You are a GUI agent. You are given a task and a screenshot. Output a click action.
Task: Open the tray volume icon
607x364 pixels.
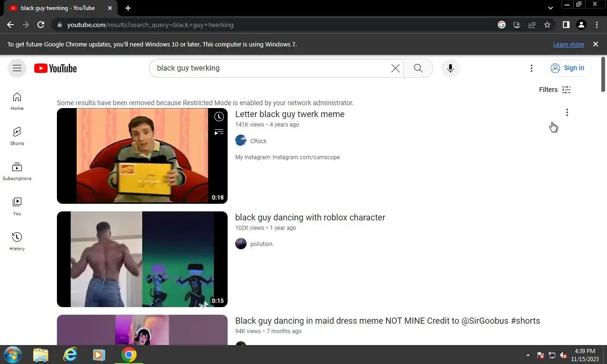564,355
